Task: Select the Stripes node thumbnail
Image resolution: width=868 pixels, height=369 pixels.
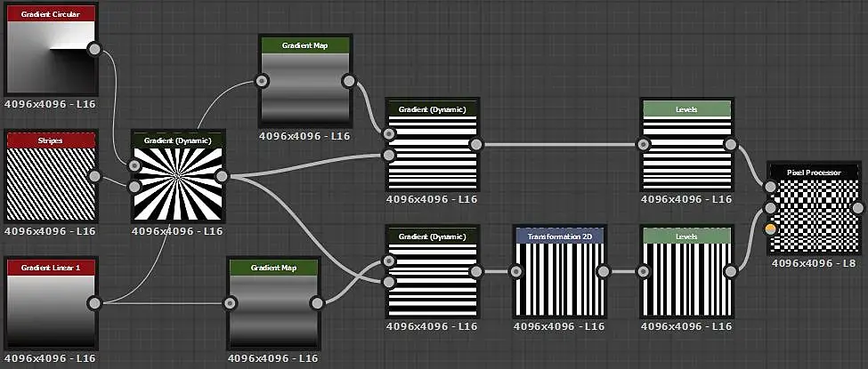Action: click(51, 176)
